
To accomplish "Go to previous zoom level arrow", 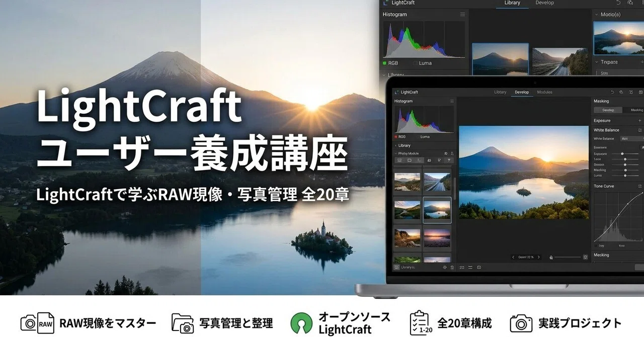I will click(x=513, y=257).
